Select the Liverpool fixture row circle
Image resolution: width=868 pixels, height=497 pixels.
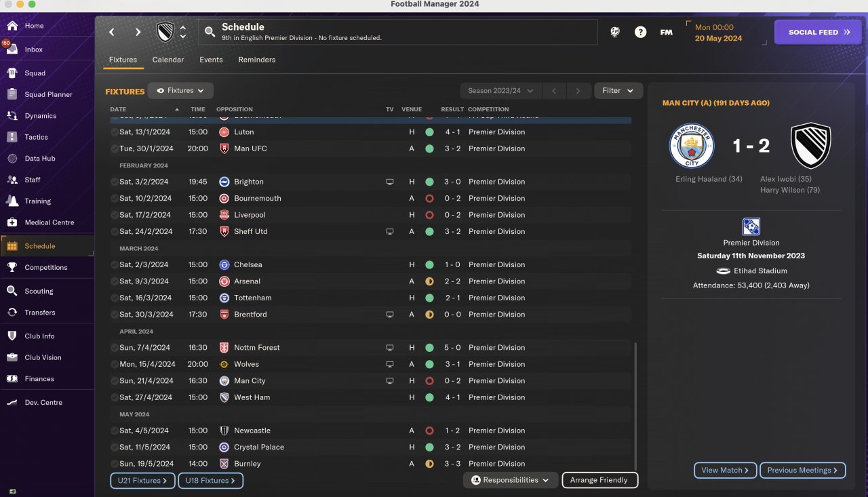(x=114, y=215)
